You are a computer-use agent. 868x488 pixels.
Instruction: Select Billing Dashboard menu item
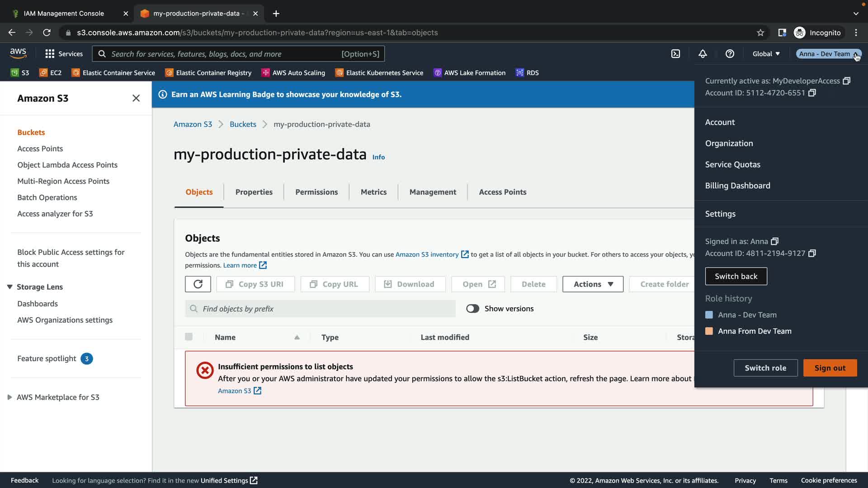pos(737,186)
